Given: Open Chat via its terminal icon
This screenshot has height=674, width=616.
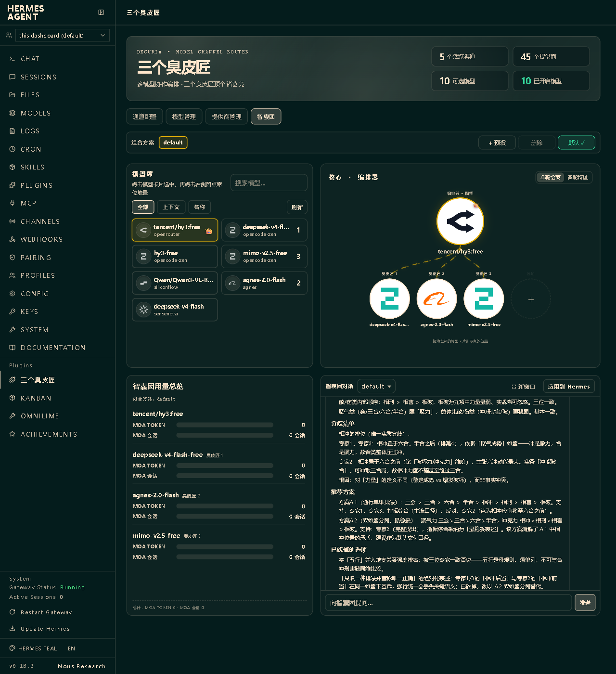Looking at the screenshot, I should click(x=13, y=59).
